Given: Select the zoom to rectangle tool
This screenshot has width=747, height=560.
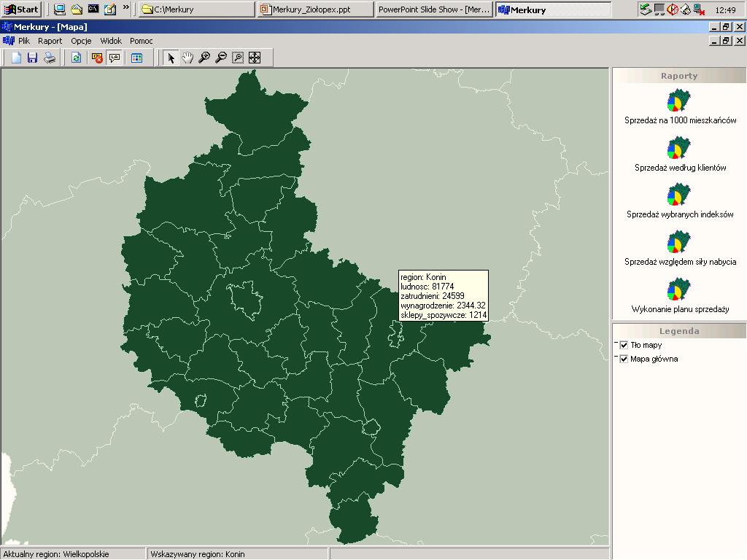Looking at the screenshot, I should (x=238, y=58).
